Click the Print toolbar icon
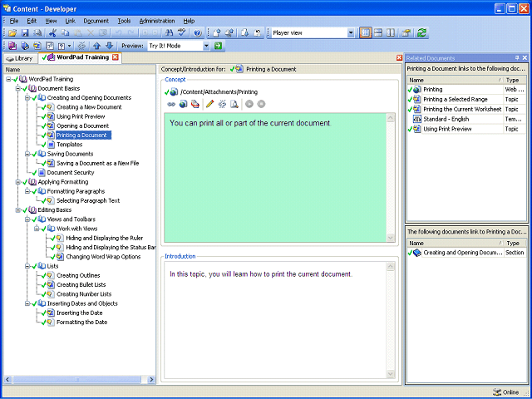The width and height of the screenshot is (532, 399). 37,33
